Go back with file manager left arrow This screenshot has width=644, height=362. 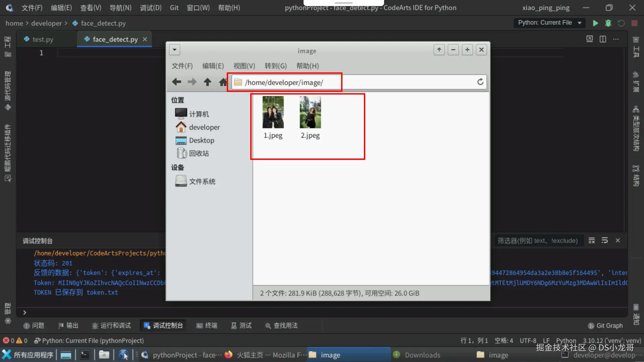(x=176, y=82)
